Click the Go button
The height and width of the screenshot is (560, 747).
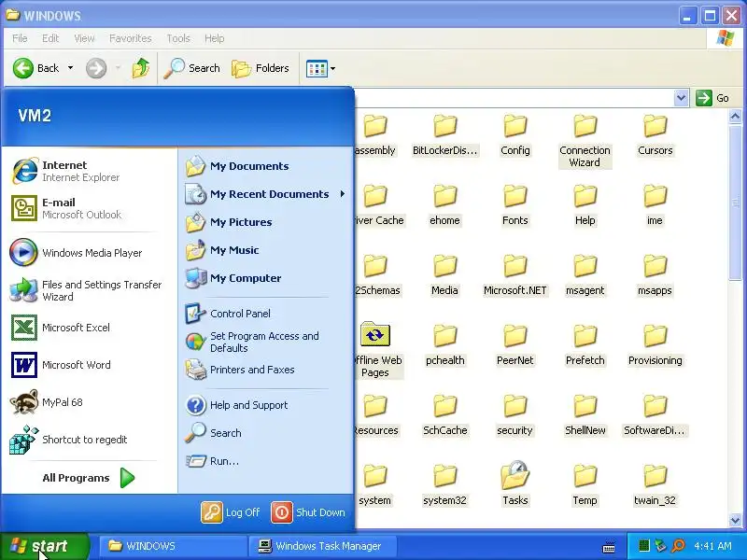[712, 98]
